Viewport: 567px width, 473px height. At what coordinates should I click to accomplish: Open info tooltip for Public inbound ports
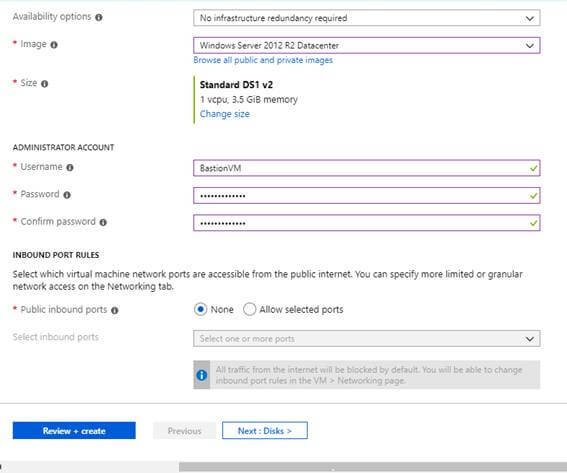coord(115,310)
